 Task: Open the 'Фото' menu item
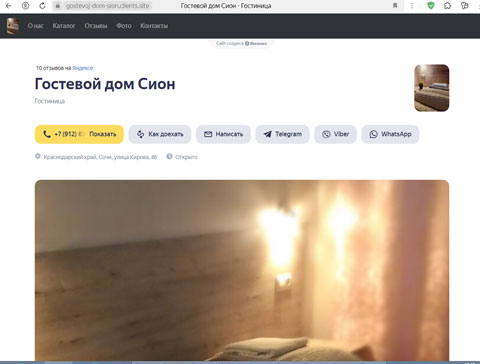coord(124,26)
